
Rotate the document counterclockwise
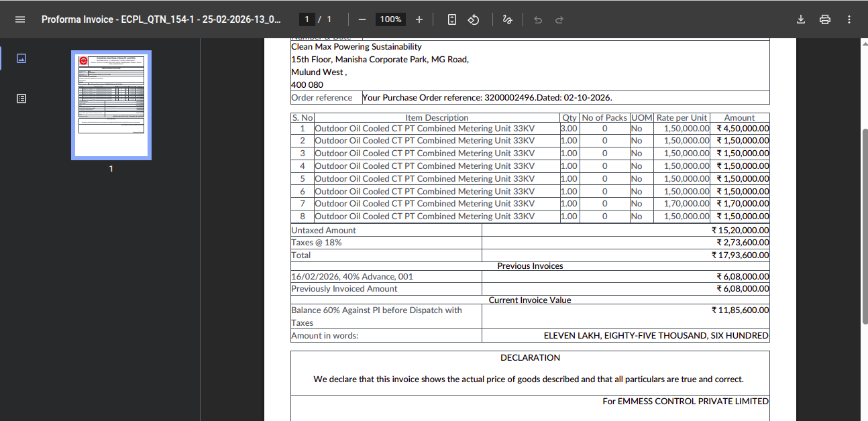coord(474,19)
